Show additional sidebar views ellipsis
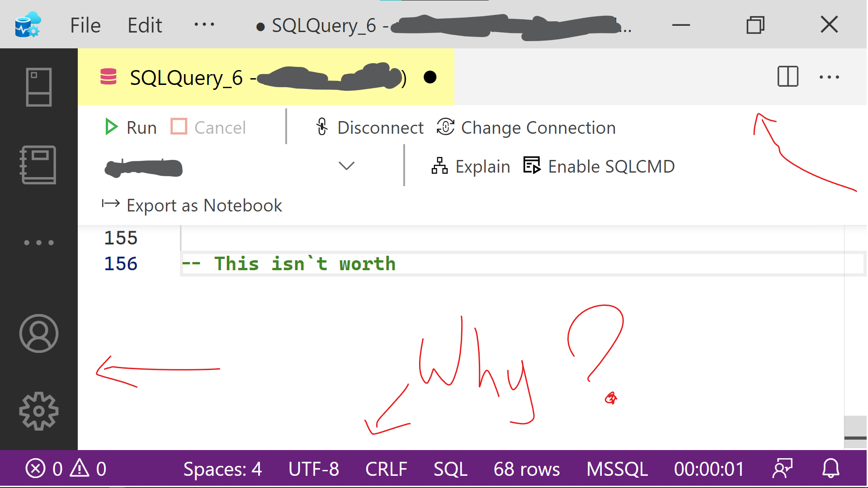This screenshot has height=488, width=868. pos(39,243)
